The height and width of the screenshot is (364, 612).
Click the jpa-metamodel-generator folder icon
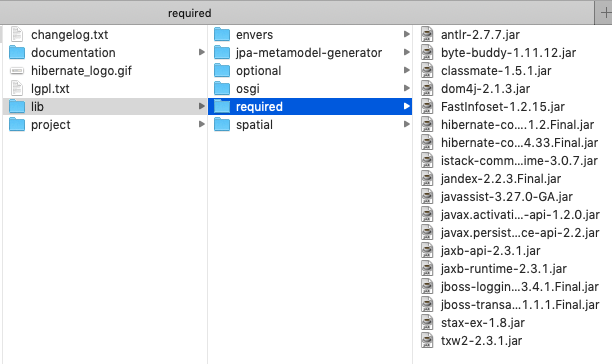point(222,52)
